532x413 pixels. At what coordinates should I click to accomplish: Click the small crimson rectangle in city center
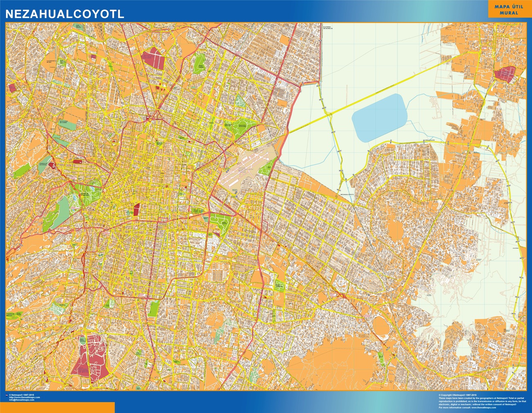coord(136,209)
